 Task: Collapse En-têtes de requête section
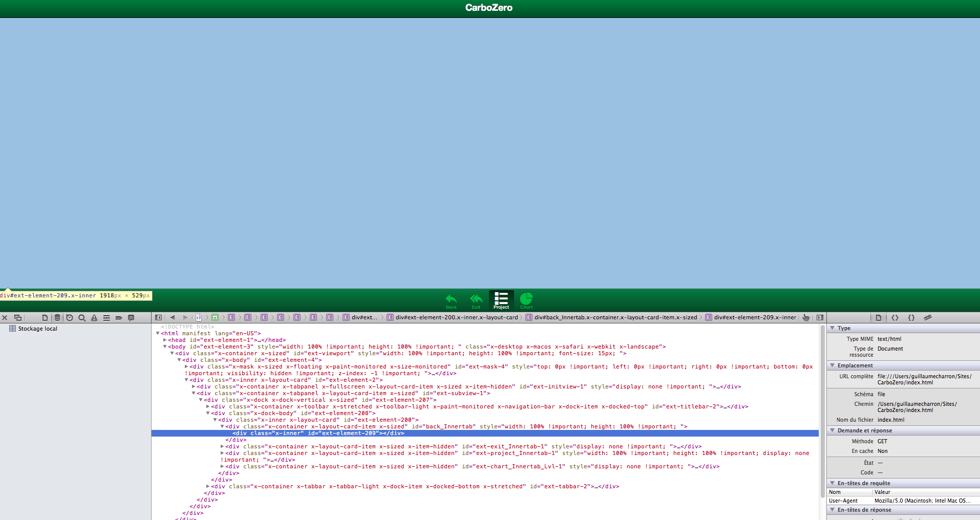point(833,483)
